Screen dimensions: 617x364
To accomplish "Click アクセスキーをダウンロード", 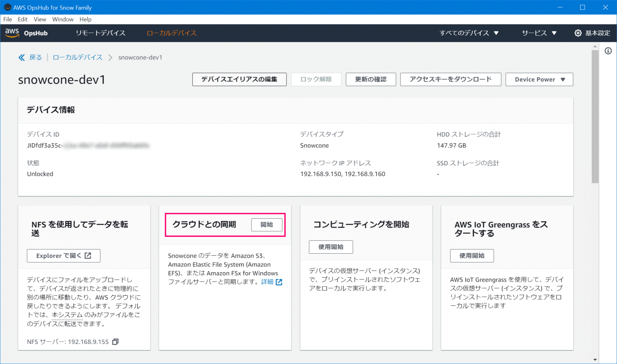I will pyautogui.click(x=450, y=79).
